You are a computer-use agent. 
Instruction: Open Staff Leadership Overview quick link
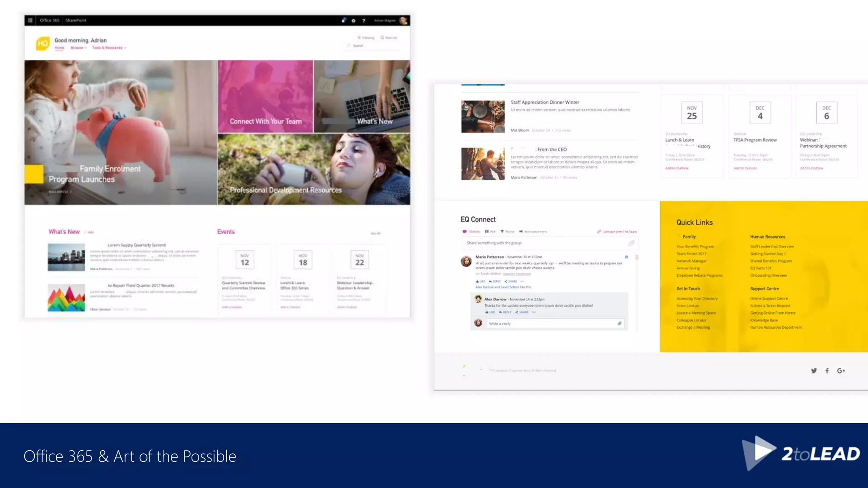[772, 247]
